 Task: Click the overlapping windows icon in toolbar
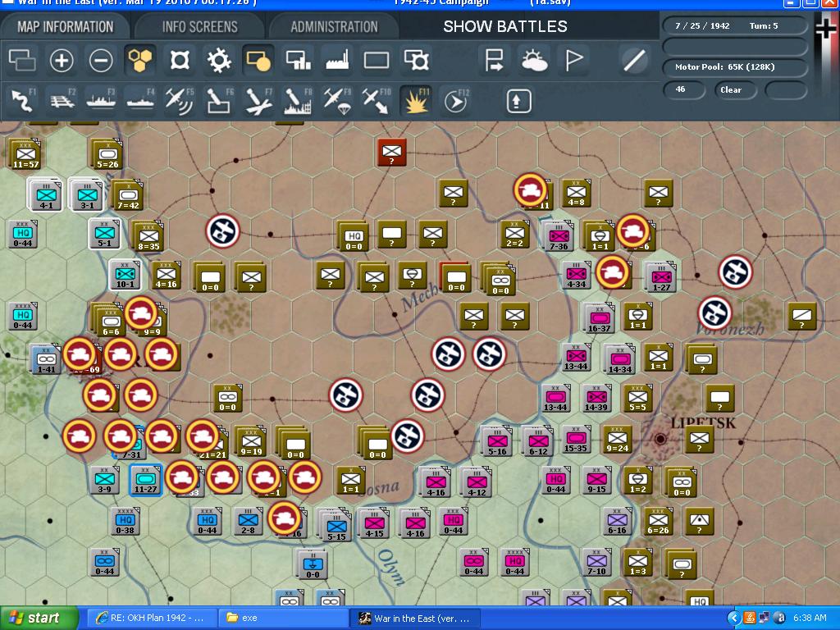[x=22, y=60]
